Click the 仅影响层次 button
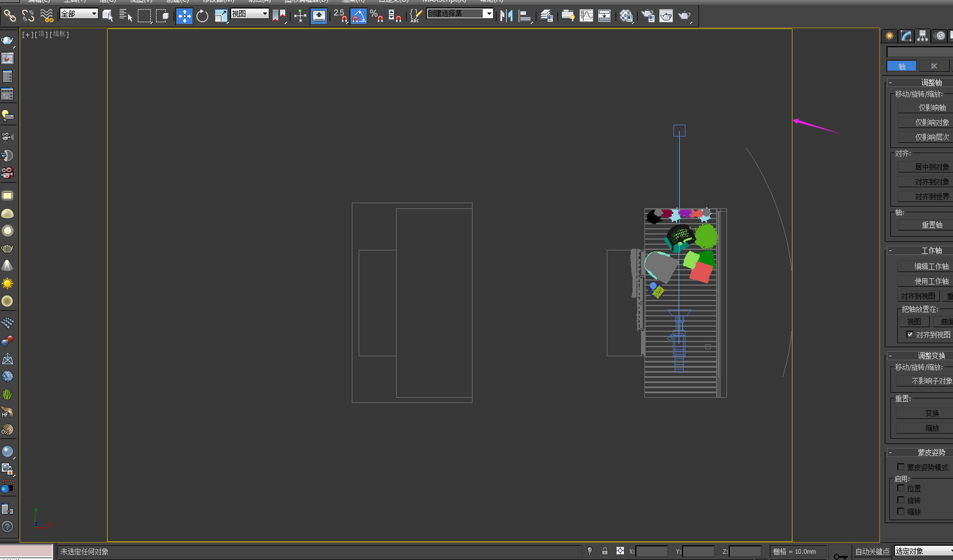The image size is (953, 560). pos(926,137)
